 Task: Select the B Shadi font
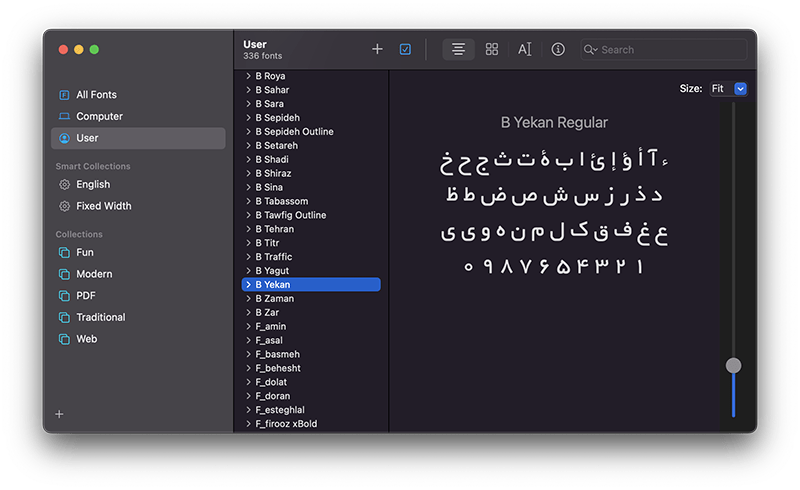[x=272, y=159]
